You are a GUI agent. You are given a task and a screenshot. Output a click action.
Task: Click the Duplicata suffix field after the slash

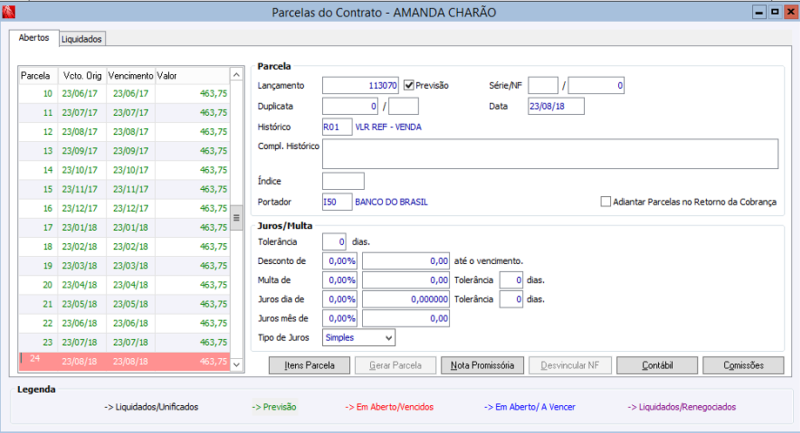(404, 106)
